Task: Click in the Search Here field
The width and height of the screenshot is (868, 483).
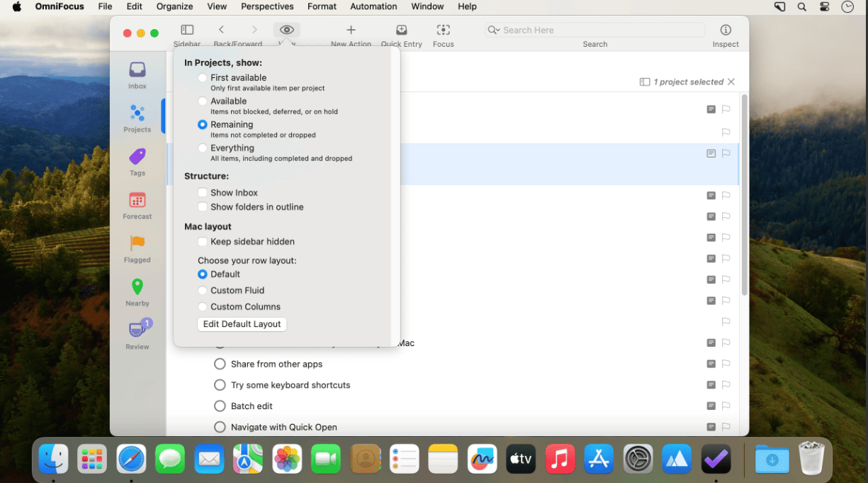Action: pos(595,30)
